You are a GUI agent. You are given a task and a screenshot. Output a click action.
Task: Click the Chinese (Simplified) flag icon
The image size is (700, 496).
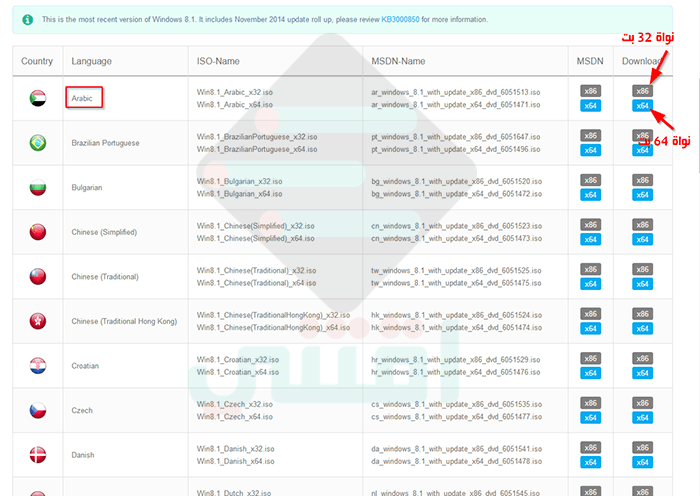coord(38,232)
